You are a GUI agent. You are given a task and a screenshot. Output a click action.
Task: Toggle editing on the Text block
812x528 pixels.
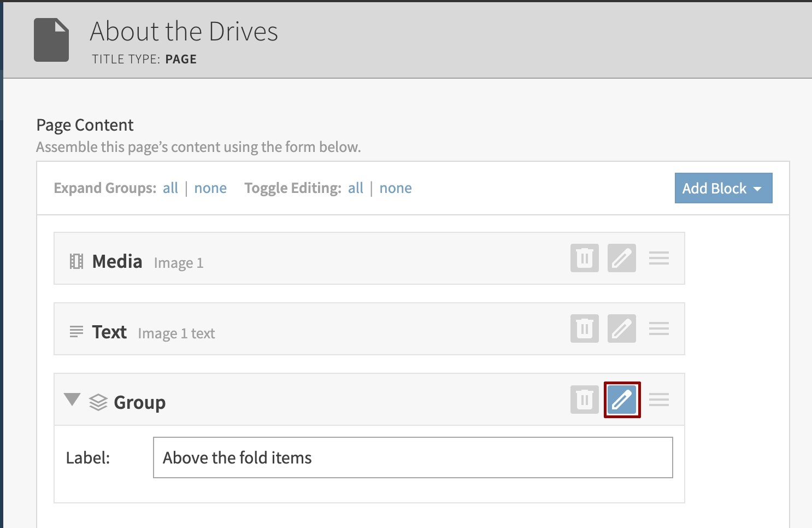click(621, 328)
